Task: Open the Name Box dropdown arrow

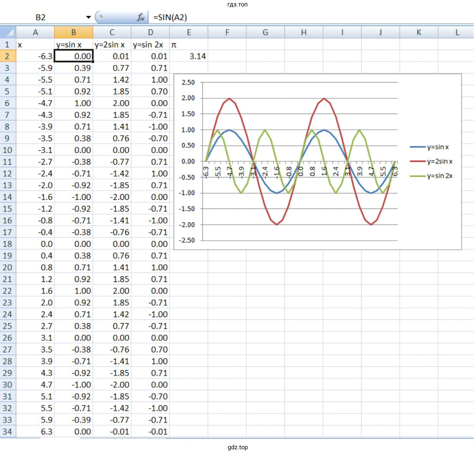Action: [89, 17]
